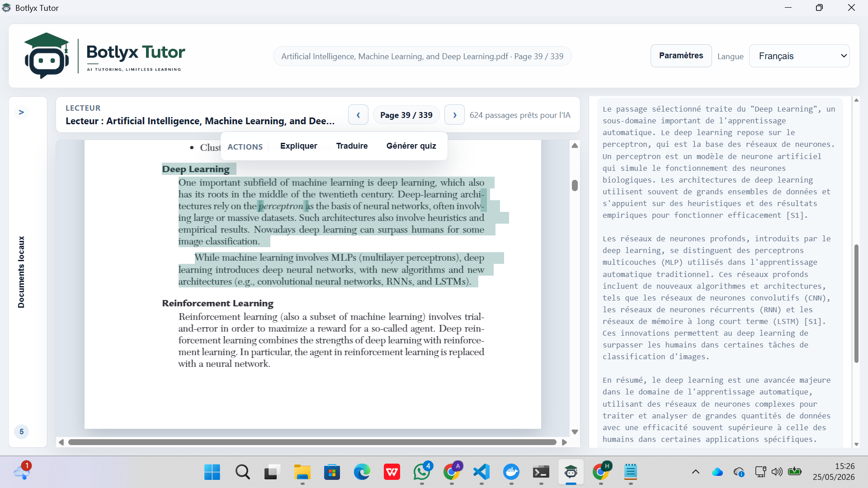This screenshot has height=488, width=868.
Task: Open the Windows Start menu
Action: click(x=212, y=472)
